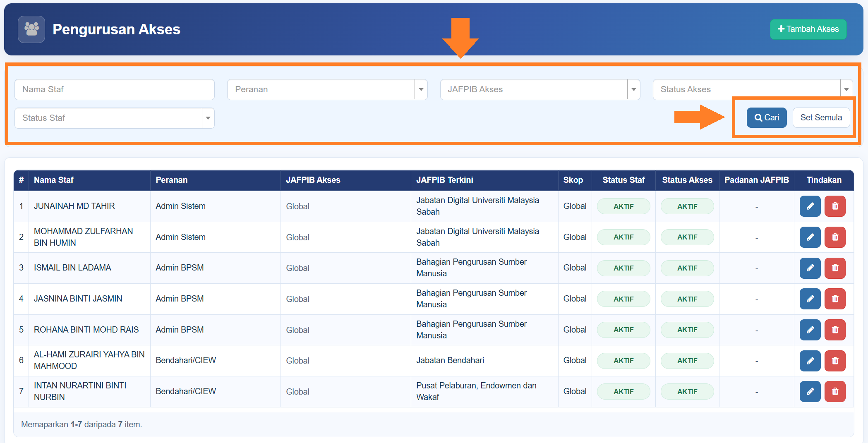The width and height of the screenshot is (868, 443).
Task: Click the Status Akses column header
Action: pyautogui.click(x=687, y=180)
